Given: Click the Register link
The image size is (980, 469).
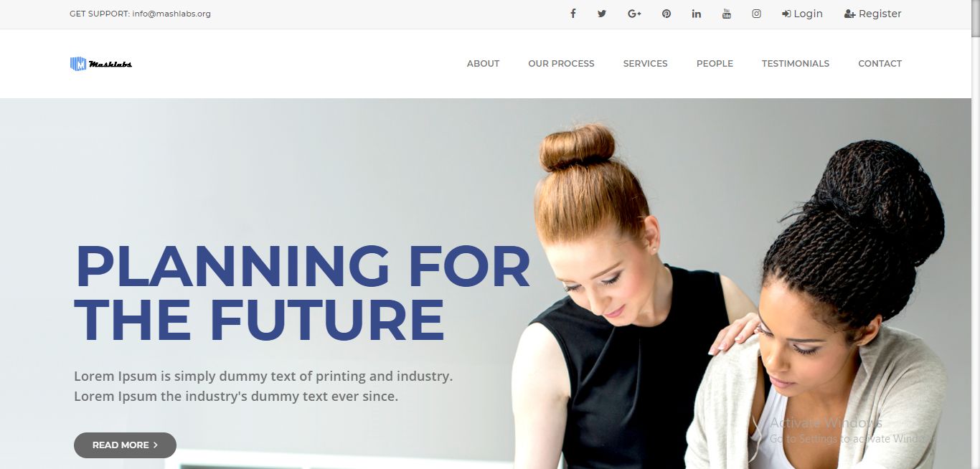Looking at the screenshot, I should (873, 14).
